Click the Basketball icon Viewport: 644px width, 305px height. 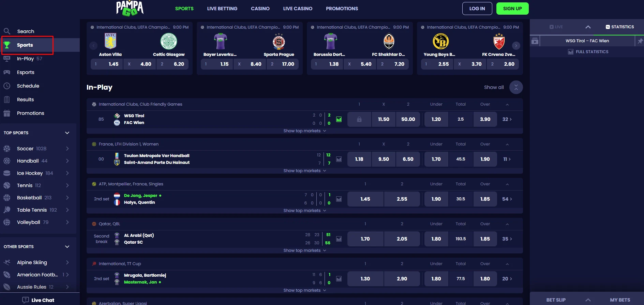coord(7,198)
